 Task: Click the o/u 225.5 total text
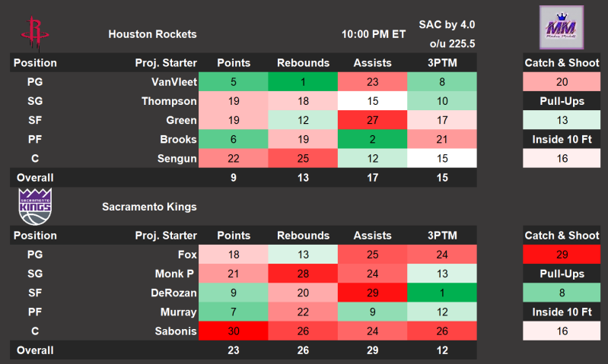coord(452,44)
